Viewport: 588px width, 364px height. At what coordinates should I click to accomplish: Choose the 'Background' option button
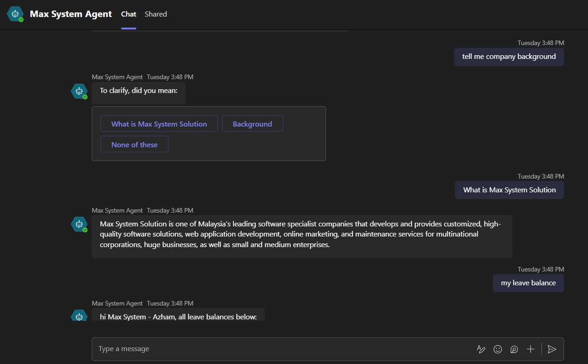[x=252, y=124]
